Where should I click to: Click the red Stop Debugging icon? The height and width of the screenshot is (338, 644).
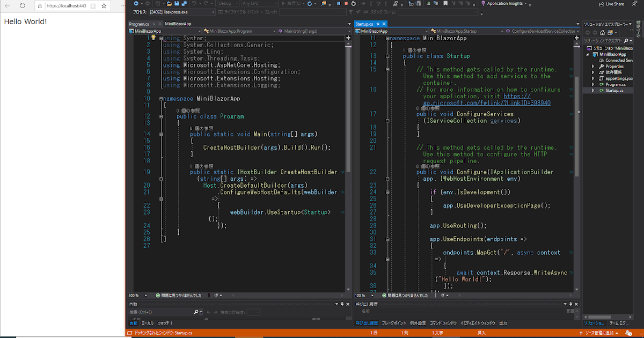click(345, 4)
